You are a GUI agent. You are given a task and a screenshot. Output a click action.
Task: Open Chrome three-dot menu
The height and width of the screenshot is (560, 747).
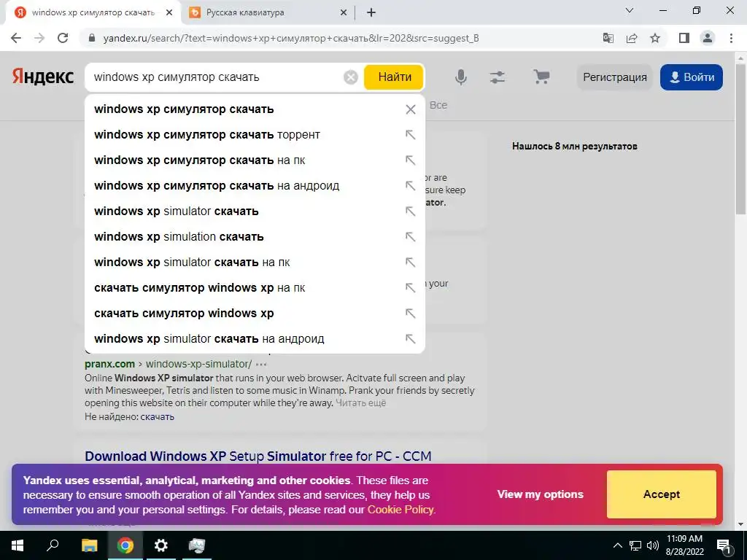731,38
